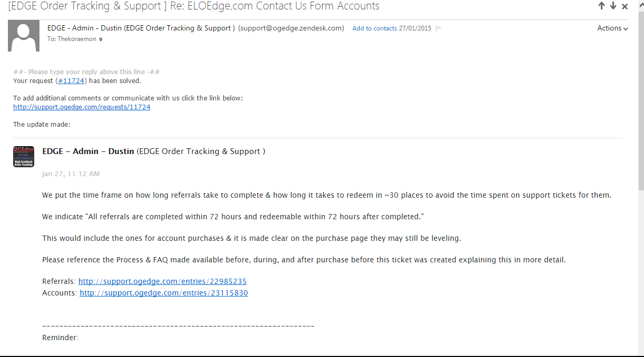644x357 pixels.
Task: Go to previous message with up arrow
Action: pyautogui.click(x=601, y=6)
